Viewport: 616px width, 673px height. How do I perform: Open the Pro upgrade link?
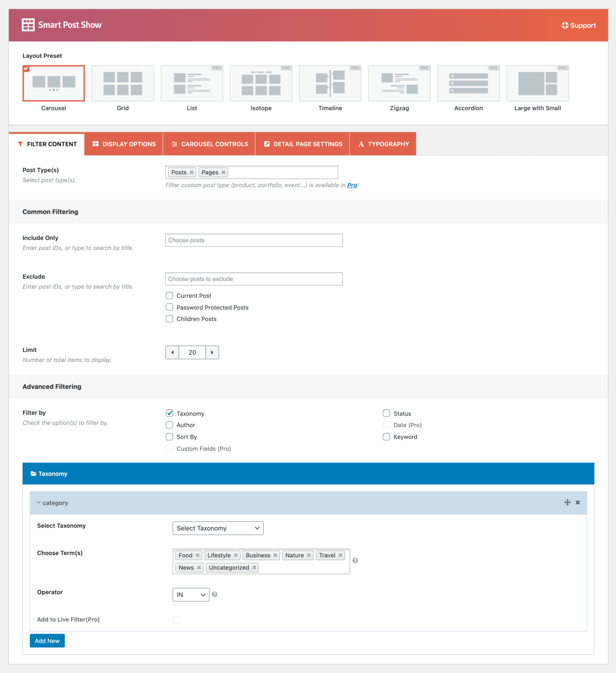click(352, 185)
